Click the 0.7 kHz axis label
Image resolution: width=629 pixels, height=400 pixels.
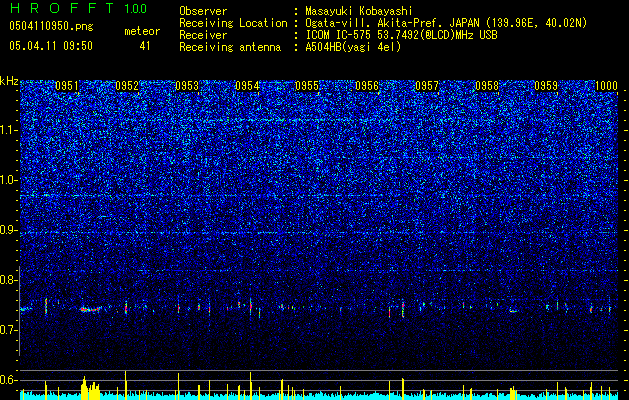(9, 330)
